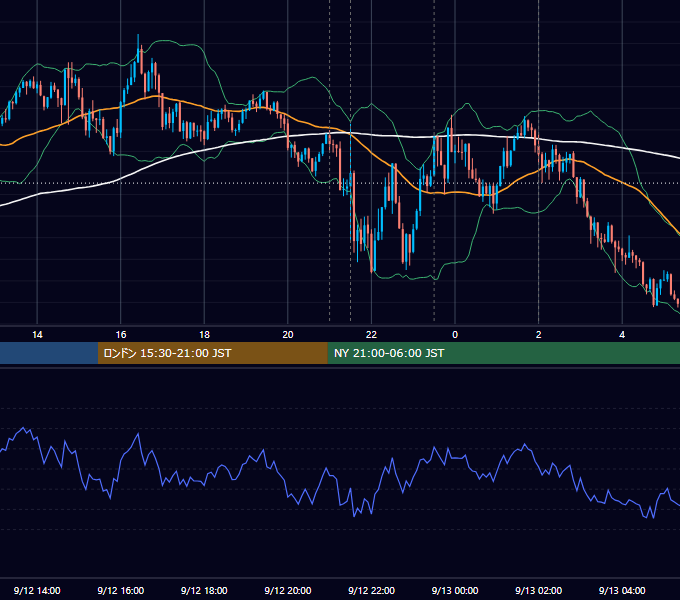Click the 9/13 02:00 time label

(539, 590)
